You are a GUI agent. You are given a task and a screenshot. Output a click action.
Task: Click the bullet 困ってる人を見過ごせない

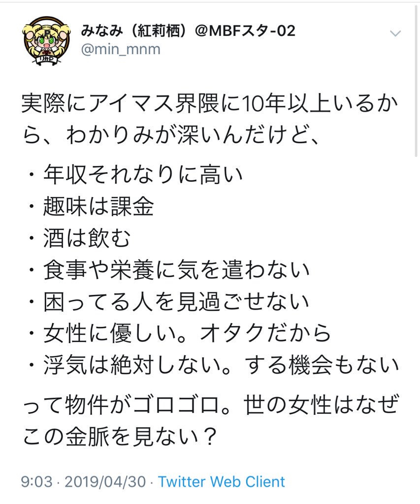pos(176,301)
